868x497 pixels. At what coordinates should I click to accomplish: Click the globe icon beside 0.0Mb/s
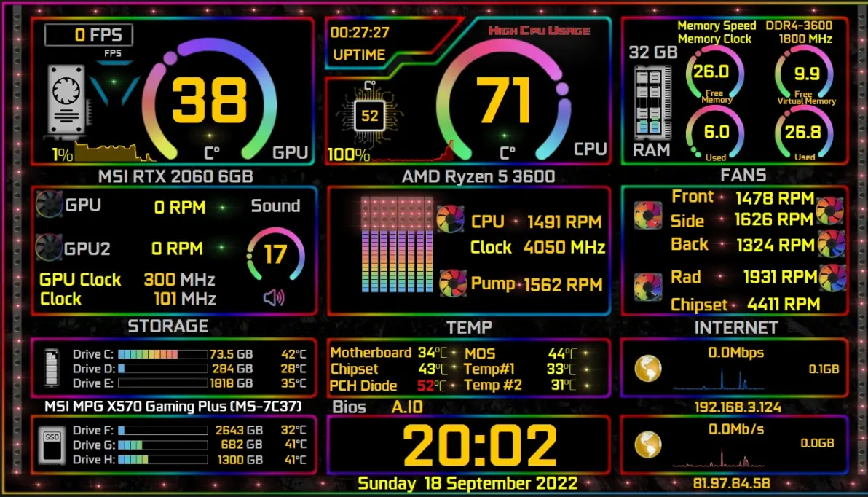pos(647,445)
